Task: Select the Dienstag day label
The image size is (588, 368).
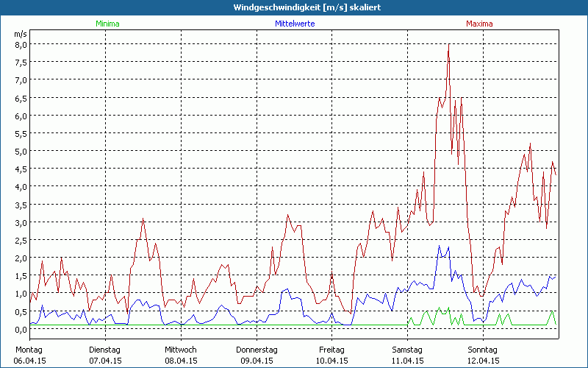Action: (105, 349)
